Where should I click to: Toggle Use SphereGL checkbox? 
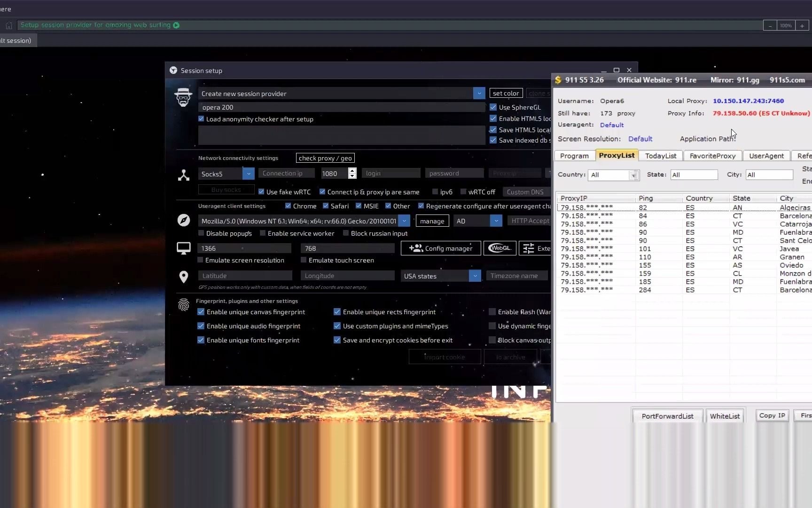pos(493,107)
